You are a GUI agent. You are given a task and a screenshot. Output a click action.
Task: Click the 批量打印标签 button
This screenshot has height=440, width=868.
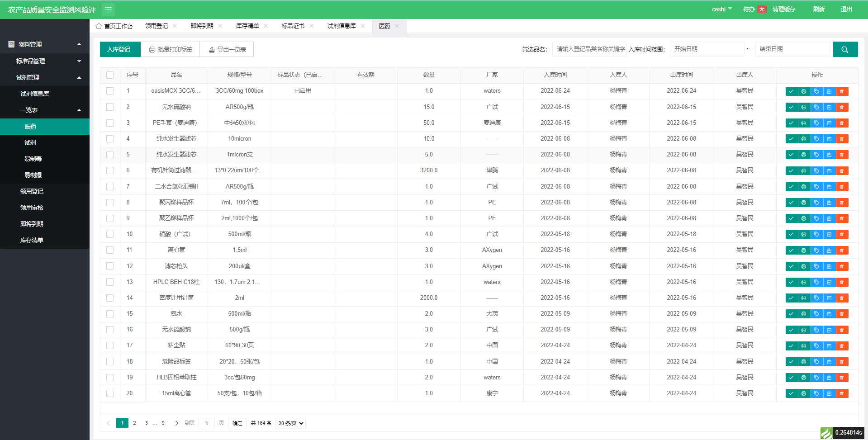point(171,49)
